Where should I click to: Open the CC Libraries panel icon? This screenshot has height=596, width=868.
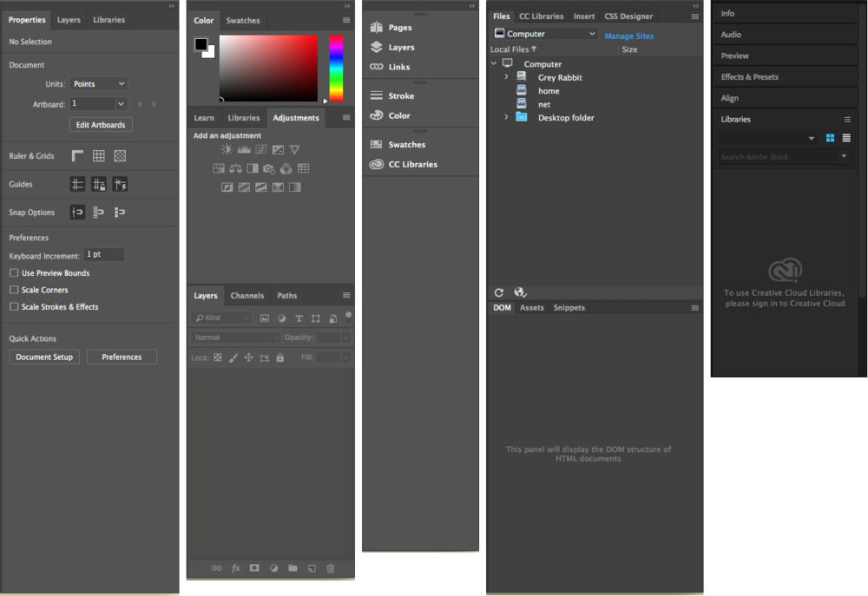click(x=377, y=165)
